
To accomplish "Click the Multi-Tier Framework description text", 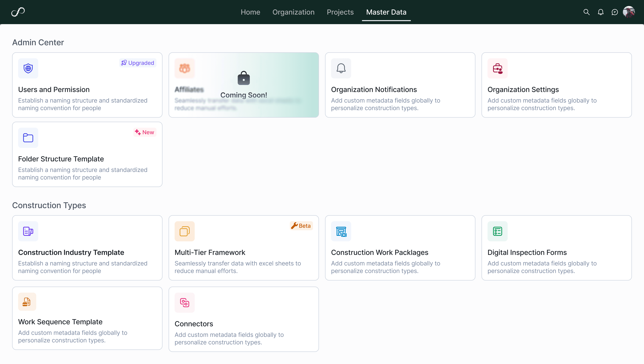I will point(238,267).
